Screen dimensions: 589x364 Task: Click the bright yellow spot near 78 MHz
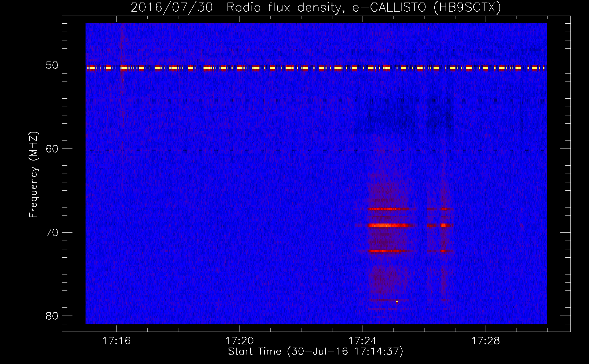tap(397, 301)
